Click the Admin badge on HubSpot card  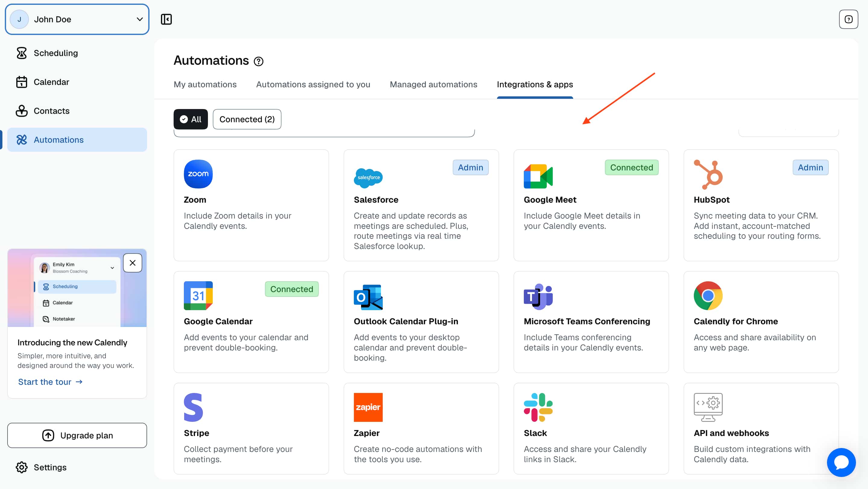tap(810, 167)
